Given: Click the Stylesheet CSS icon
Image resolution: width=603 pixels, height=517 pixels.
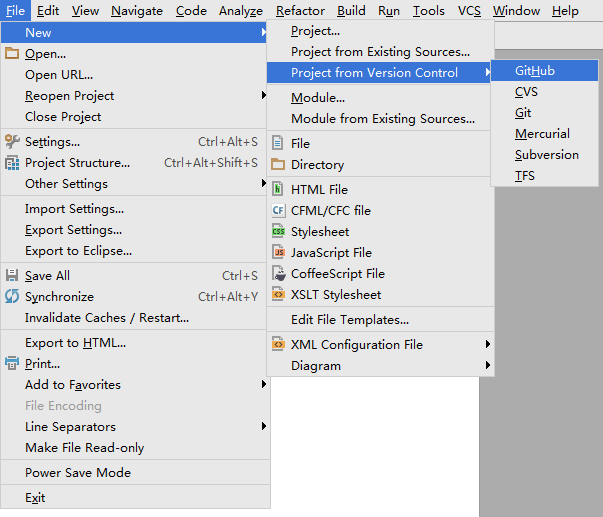Looking at the screenshot, I should click(x=278, y=231).
